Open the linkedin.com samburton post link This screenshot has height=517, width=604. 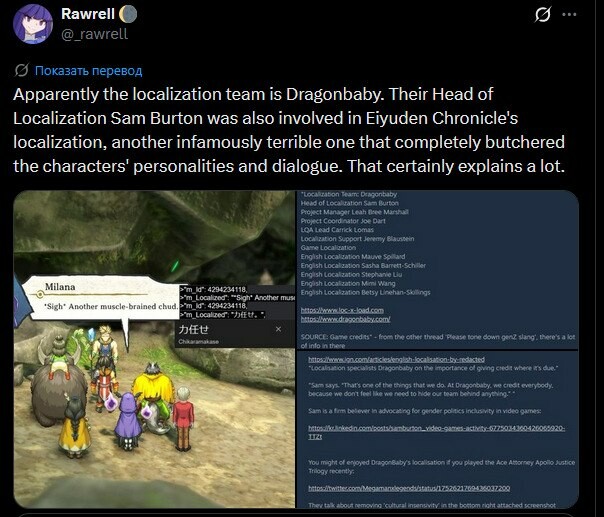[436, 432]
